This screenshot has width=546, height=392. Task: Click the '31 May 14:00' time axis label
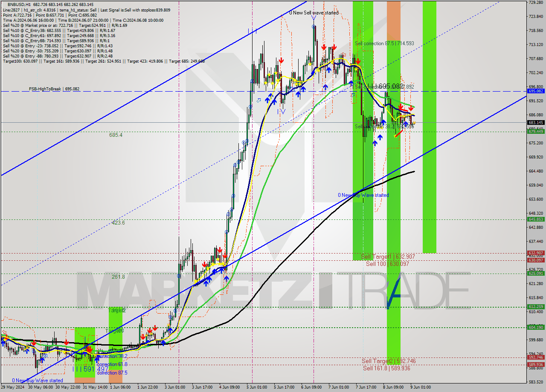(95, 387)
